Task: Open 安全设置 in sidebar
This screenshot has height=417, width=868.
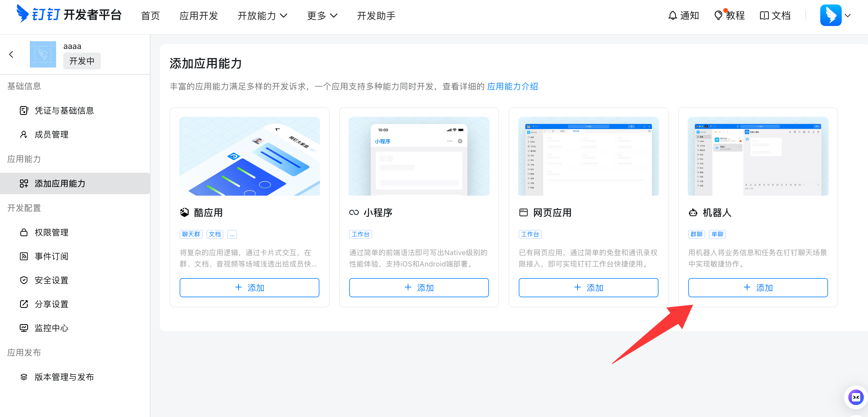Action: click(75, 280)
